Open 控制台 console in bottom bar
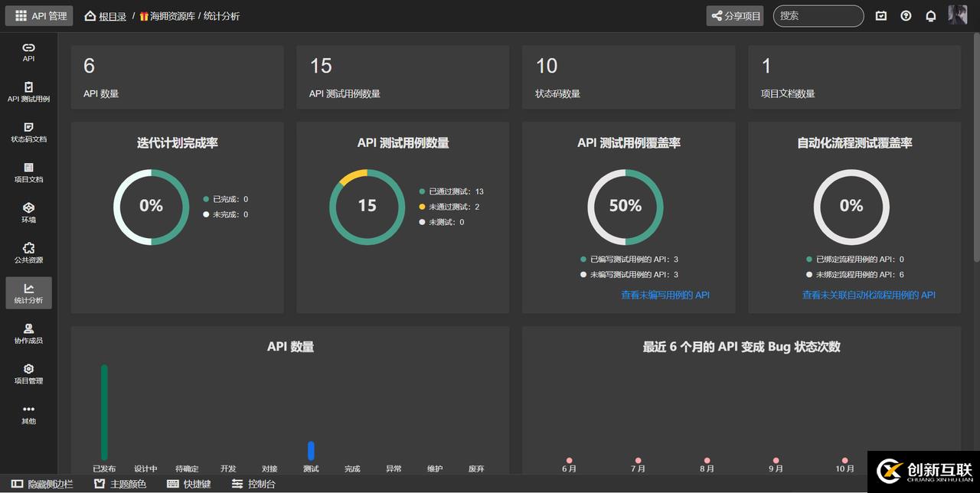This screenshot has width=980, height=493. click(x=253, y=484)
